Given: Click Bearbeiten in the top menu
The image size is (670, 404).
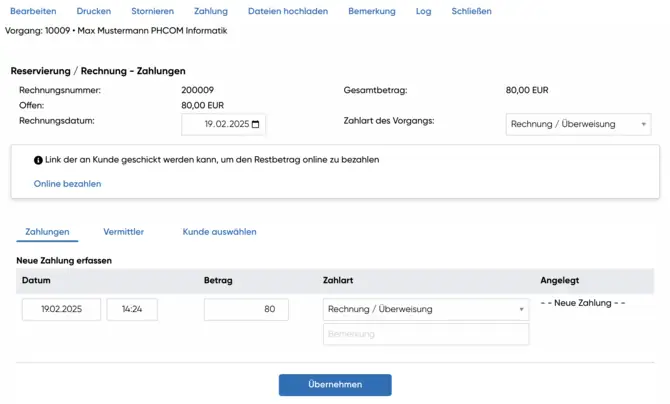Looking at the screenshot, I should [x=33, y=11].
